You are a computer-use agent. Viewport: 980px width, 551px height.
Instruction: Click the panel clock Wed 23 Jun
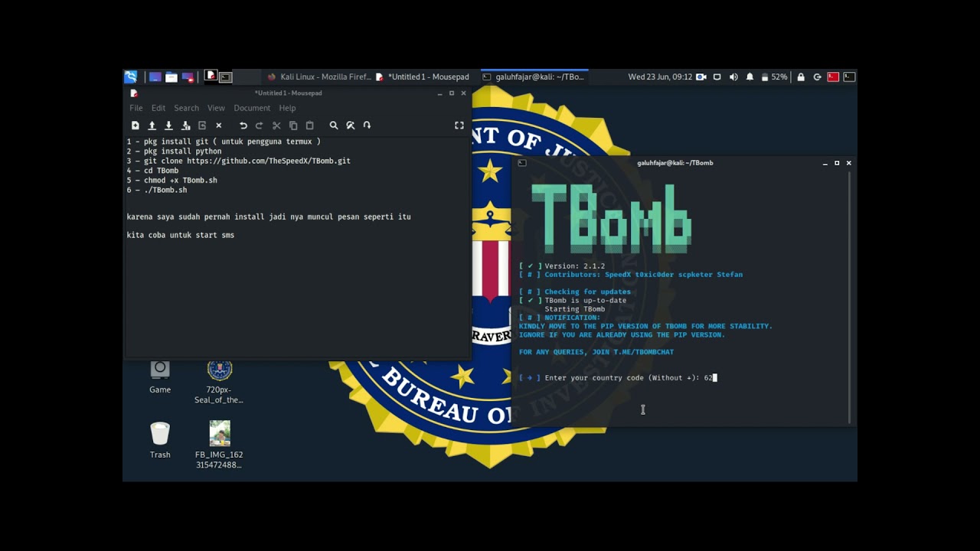click(x=660, y=77)
